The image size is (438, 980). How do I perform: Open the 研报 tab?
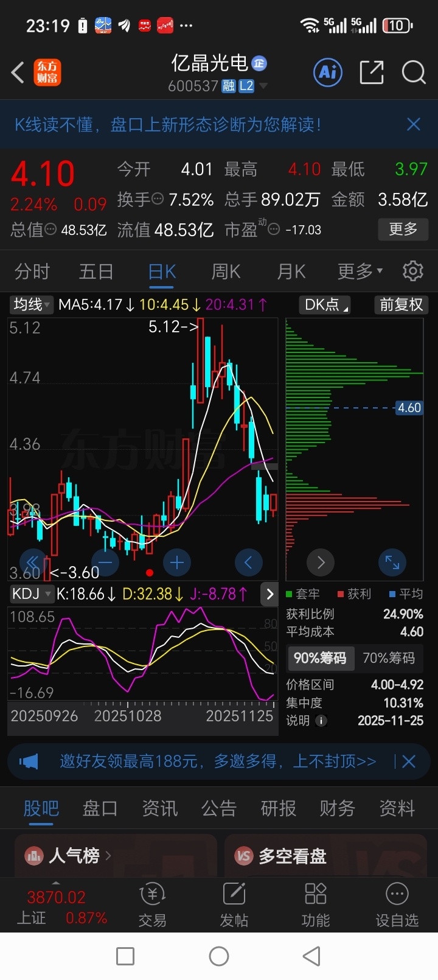tap(279, 808)
